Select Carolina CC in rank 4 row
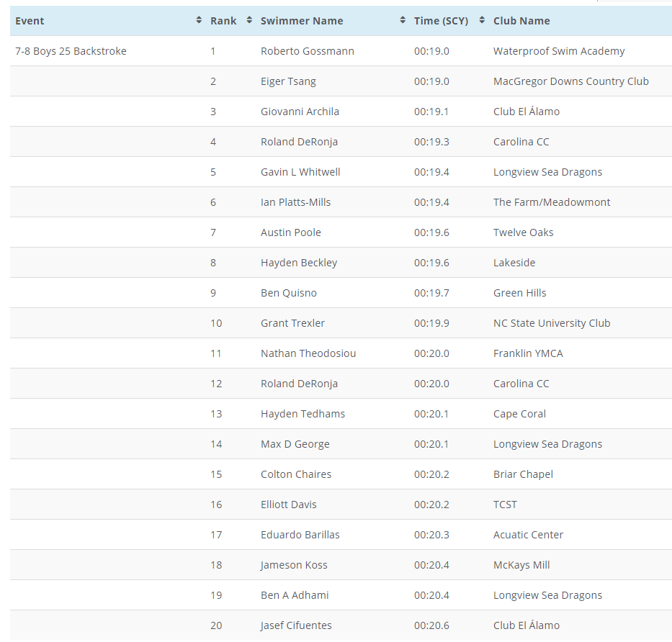The image size is (672, 642). [x=521, y=142]
